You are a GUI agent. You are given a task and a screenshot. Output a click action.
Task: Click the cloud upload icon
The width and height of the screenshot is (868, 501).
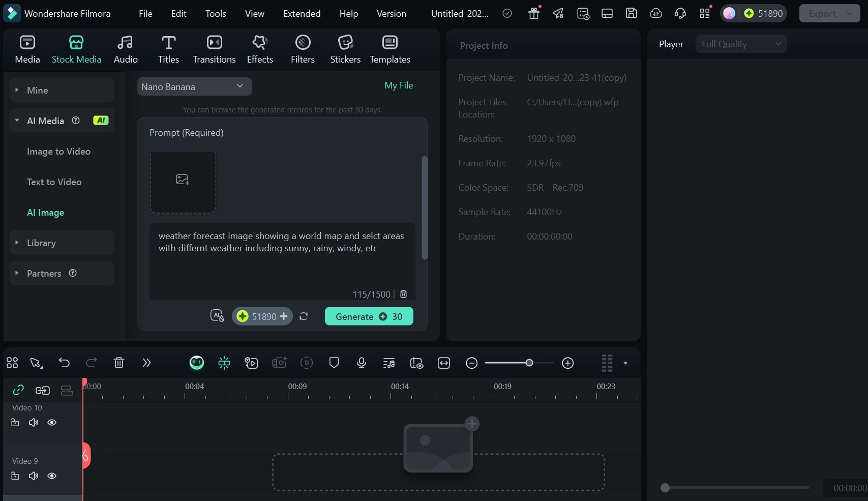(655, 13)
